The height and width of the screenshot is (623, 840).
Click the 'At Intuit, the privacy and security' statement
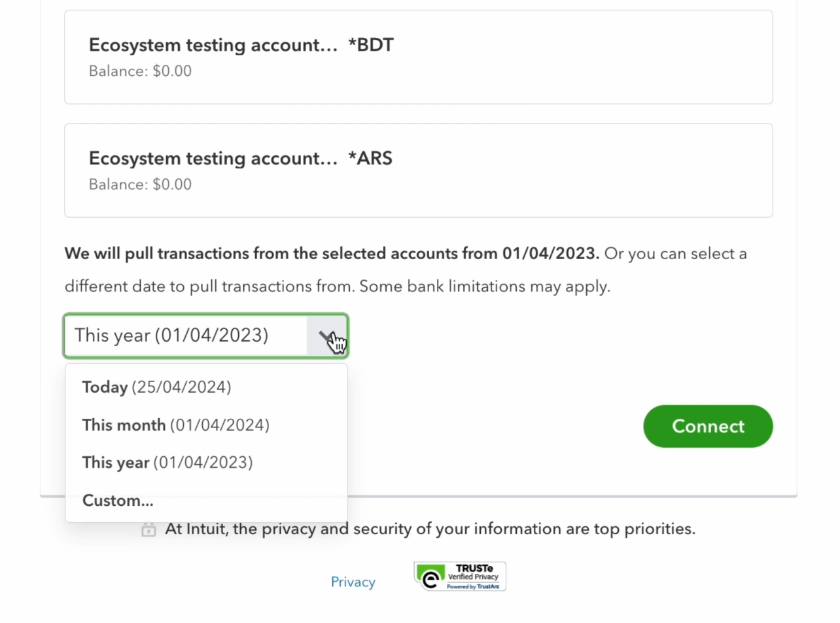tap(430, 529)
